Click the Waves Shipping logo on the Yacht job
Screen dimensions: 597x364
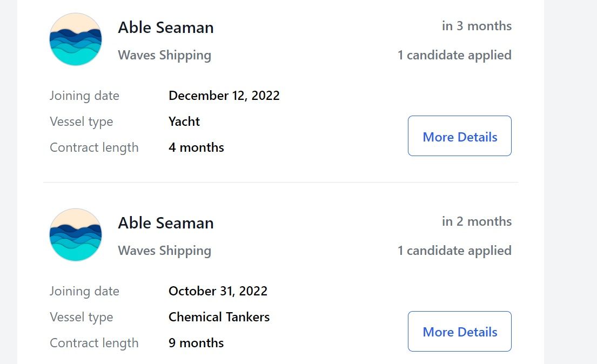76,39
